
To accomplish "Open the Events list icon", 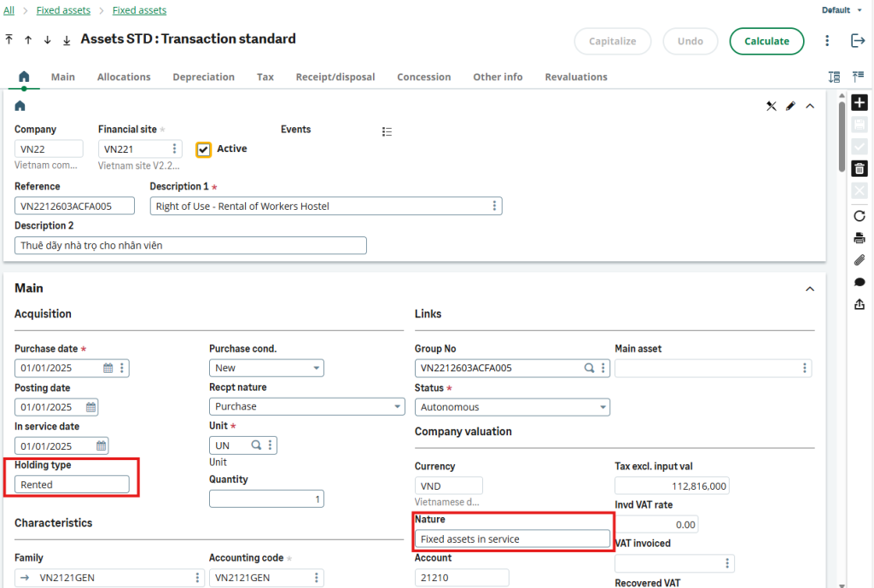I will pos(387,131).
